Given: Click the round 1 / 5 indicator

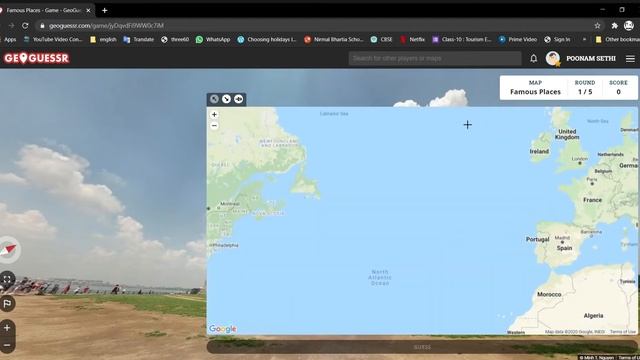Looking at the screenshot, I should coord(585,92).
